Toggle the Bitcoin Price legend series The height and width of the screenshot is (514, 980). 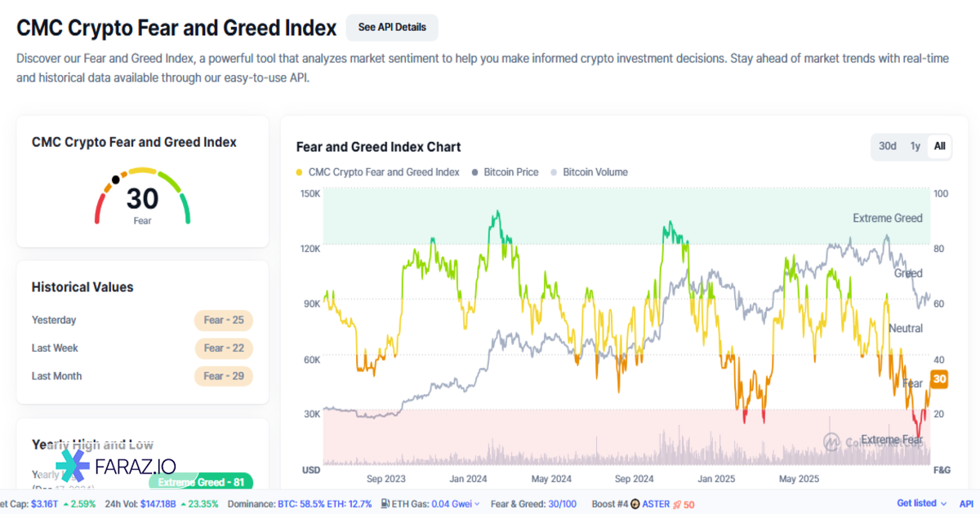pyautogui.click(x=505, y=172)
